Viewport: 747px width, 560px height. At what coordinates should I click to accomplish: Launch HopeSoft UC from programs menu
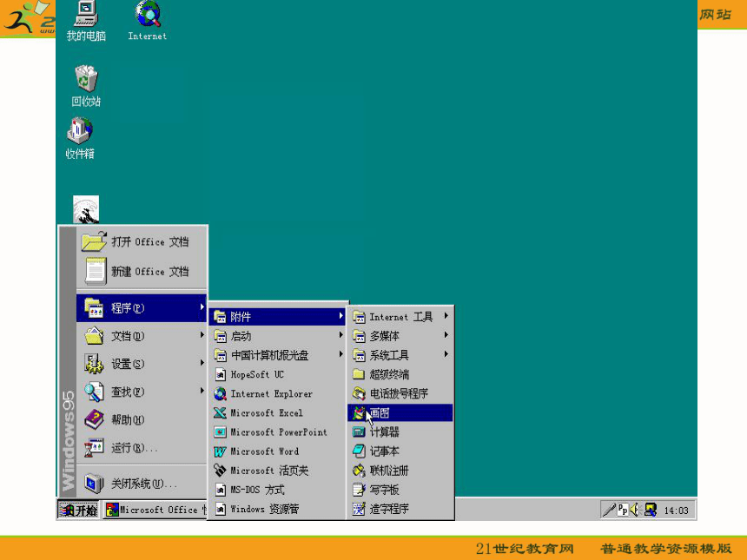[x=277, y=374]
